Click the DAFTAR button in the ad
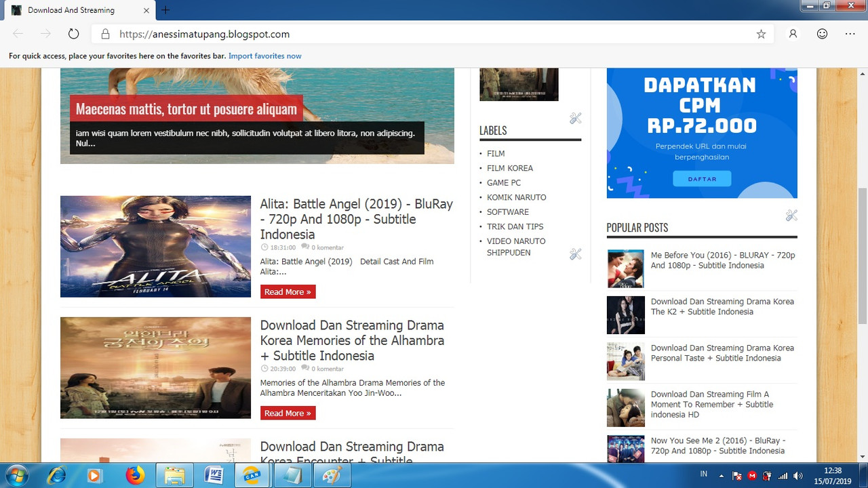This screenshot has height=488, width=868. click(x=702, y=179)
